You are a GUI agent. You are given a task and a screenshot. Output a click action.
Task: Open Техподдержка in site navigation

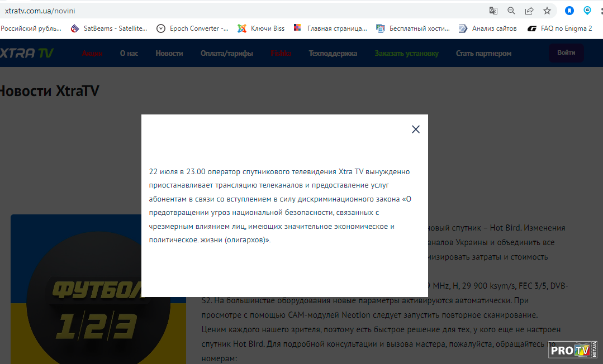(x=333, y=54)
